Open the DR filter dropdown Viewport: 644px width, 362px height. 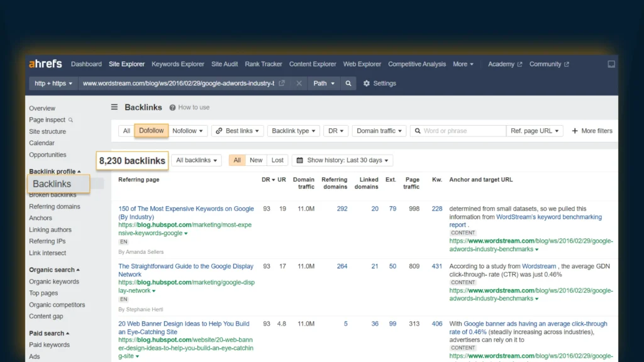coord(336,131)
